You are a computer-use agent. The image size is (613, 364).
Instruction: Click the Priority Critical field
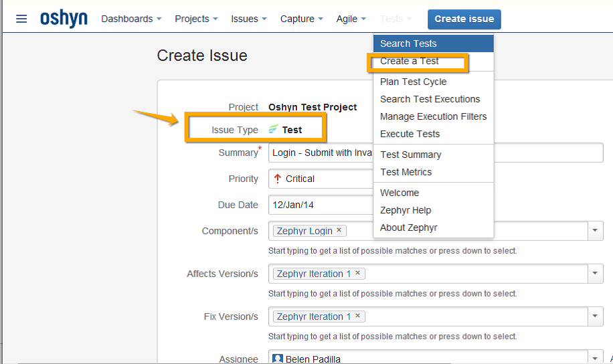[x=321, y=179]
